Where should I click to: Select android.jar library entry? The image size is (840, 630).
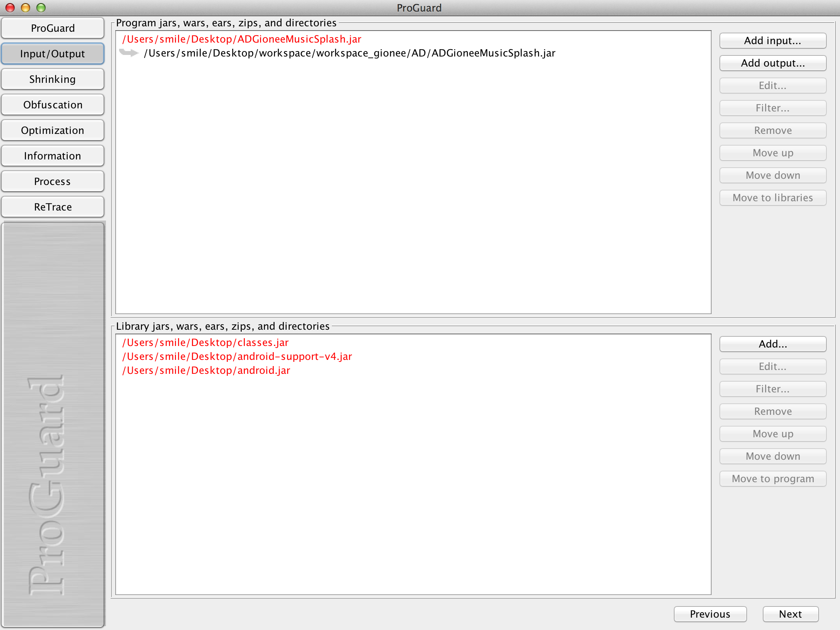pos(208,369)
